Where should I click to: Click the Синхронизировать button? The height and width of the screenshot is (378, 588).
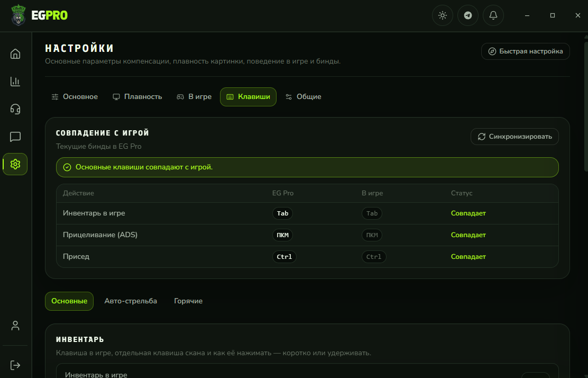click(514, 137)
